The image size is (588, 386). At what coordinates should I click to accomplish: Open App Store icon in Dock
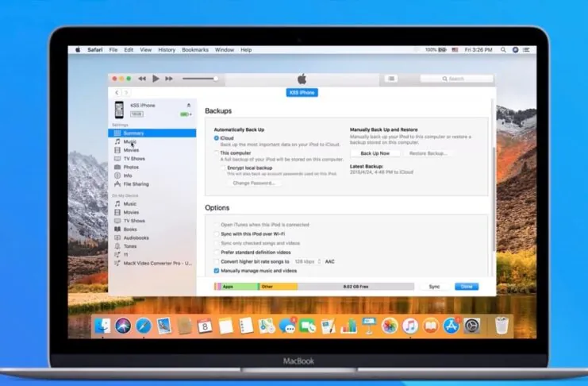pyautogui.click(x=452, y=326)
